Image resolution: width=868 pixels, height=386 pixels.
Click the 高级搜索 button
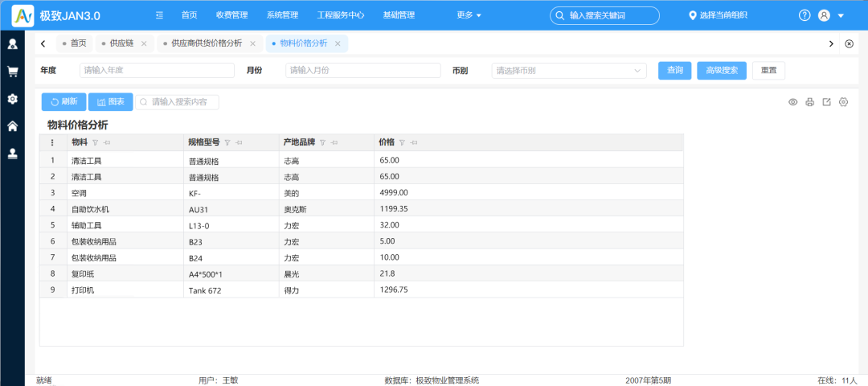[x=722, y=70]
